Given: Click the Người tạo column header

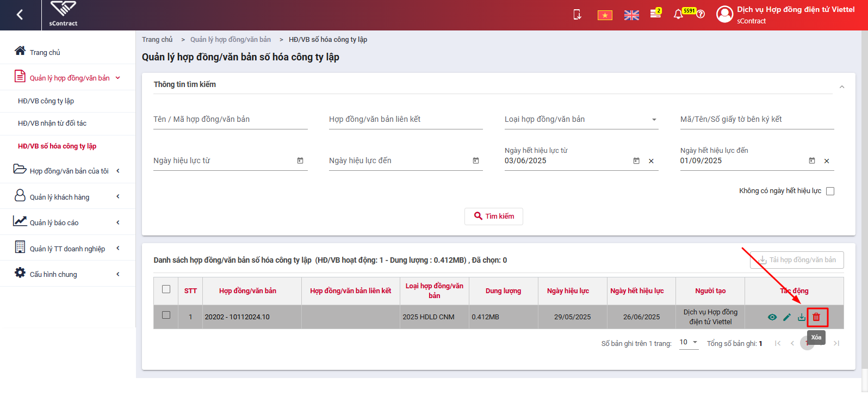Looking at the screenshot, I should [710, 291].
